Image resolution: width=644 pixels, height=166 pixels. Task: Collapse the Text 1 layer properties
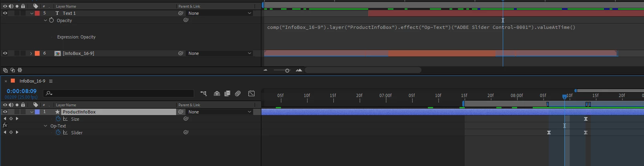tap(32, 13)
